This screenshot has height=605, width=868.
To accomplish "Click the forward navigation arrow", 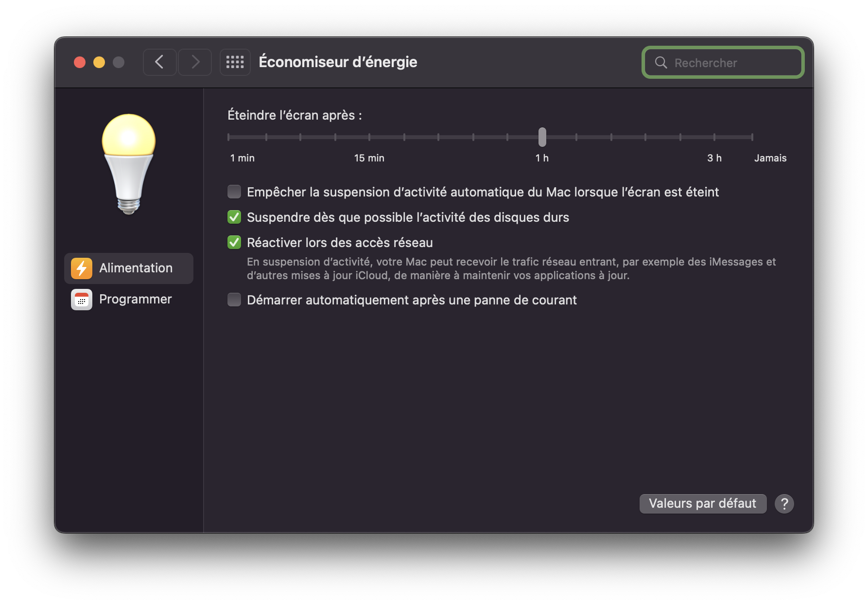I will (194, 62).
